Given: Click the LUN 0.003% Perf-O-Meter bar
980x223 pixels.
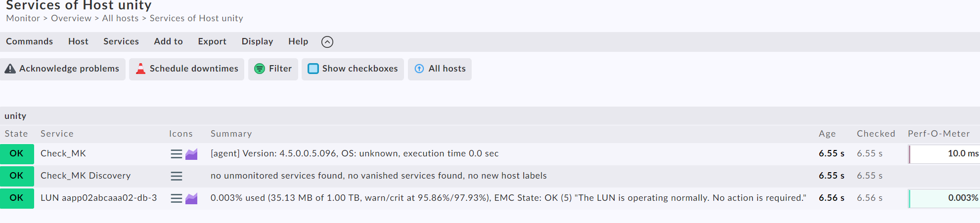Looking at the screenshot, I should pos(943,198).
